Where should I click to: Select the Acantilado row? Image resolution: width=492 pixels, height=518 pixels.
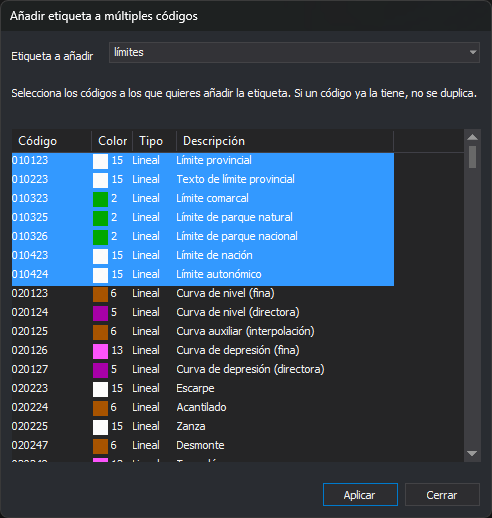[x=203, y=407]
